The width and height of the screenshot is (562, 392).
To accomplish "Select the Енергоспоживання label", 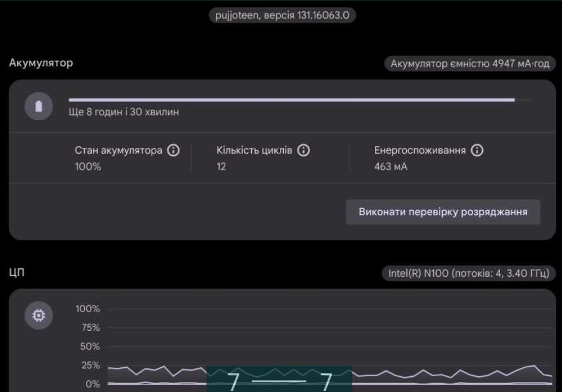I will pos(420,151).
